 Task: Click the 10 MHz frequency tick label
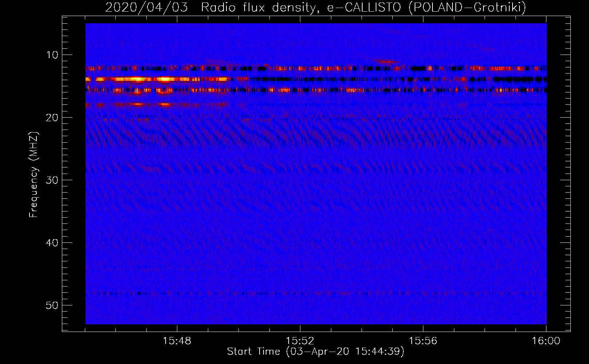tap(52, 55)
